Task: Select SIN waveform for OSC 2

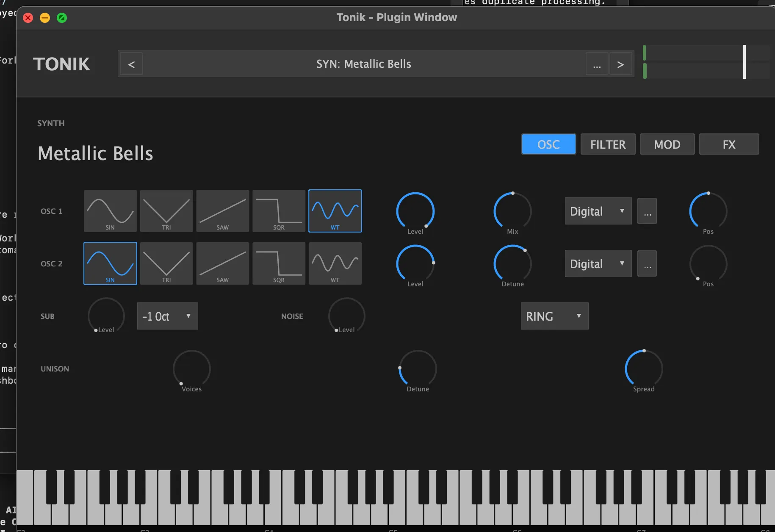Action: (110, 263)
